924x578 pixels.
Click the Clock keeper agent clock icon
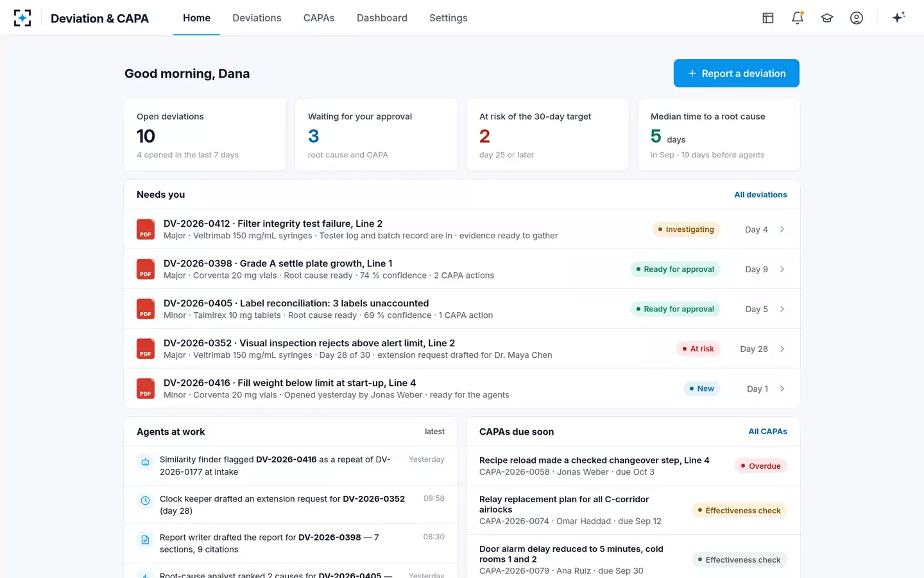[145, 500]
